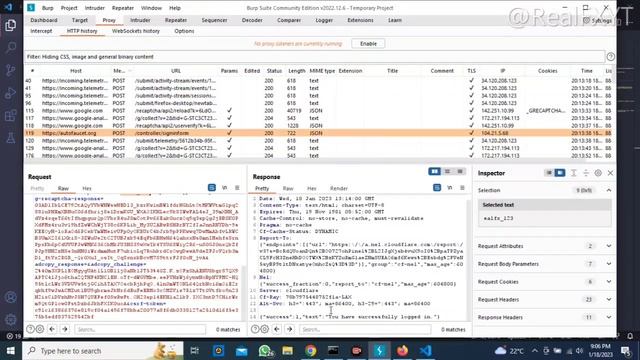Close the Inspector panel
Image resolution: width=640 pixels, height=360 pixels.
[x=610, y=173]
